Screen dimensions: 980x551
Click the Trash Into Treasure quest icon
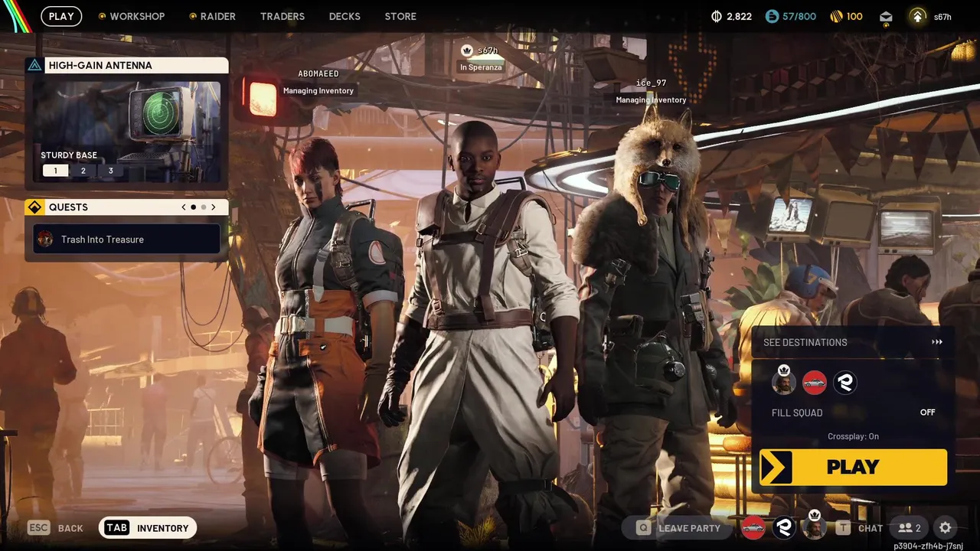coord(45,239)
